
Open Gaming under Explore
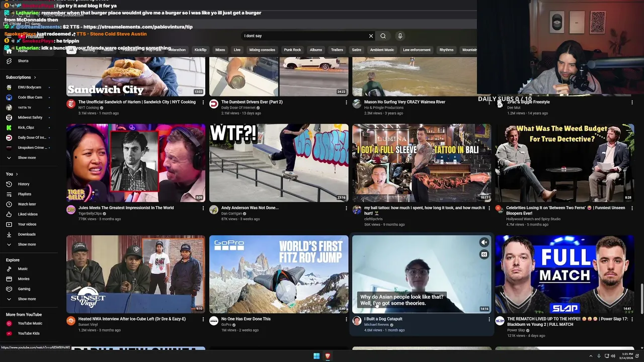click(24, 289)
